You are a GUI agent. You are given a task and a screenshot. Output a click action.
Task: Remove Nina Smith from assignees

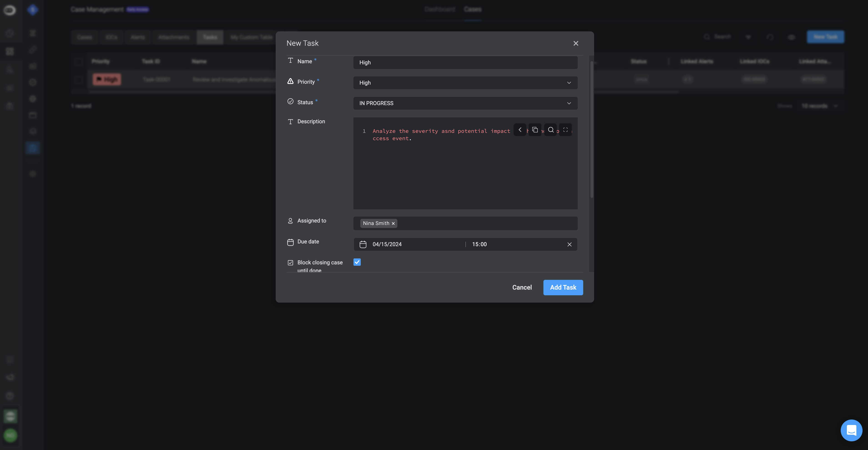point(393,223)
